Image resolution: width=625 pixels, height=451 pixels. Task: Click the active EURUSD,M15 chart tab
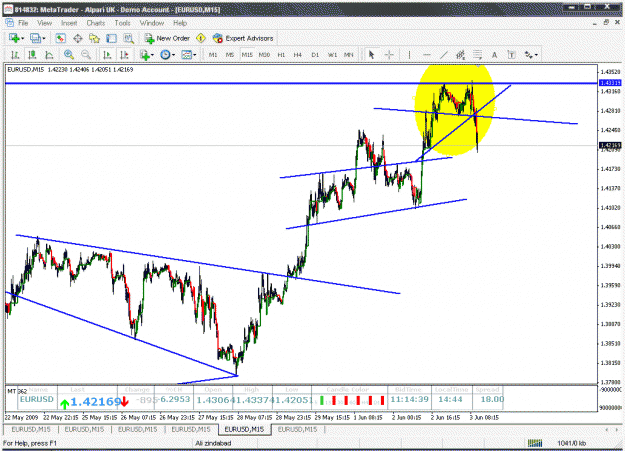[x=244, y=429]
